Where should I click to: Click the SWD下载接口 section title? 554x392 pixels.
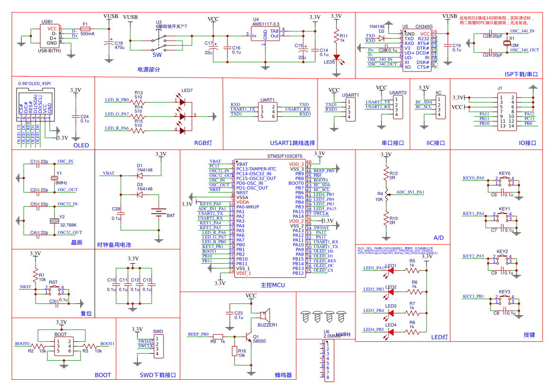click(x=158, y=375)
